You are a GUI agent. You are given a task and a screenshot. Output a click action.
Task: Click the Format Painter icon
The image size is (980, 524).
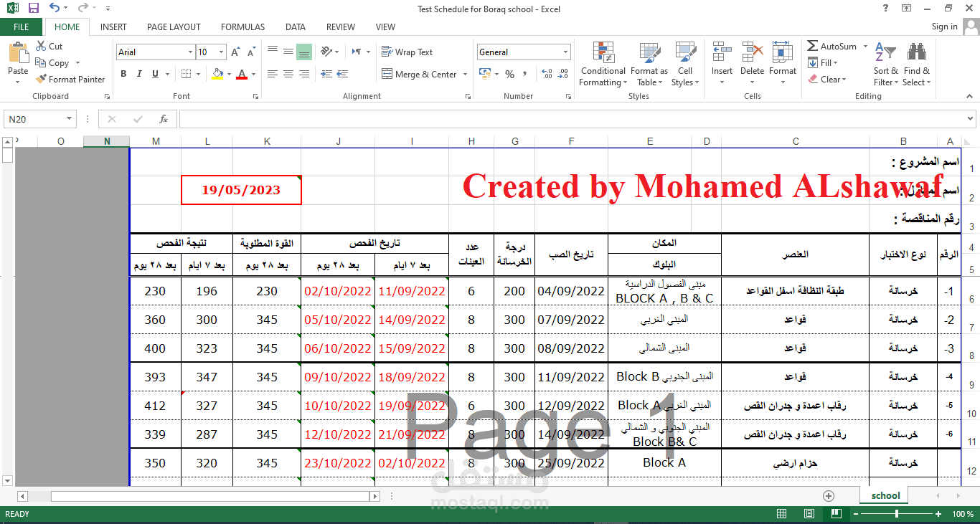[x=70, y=79]
